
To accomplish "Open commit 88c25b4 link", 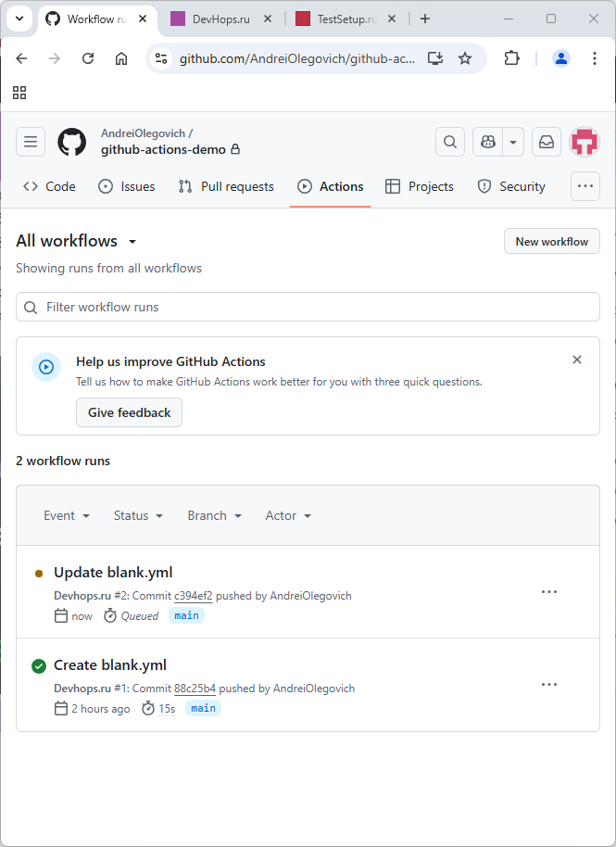I will click(195, 689).
